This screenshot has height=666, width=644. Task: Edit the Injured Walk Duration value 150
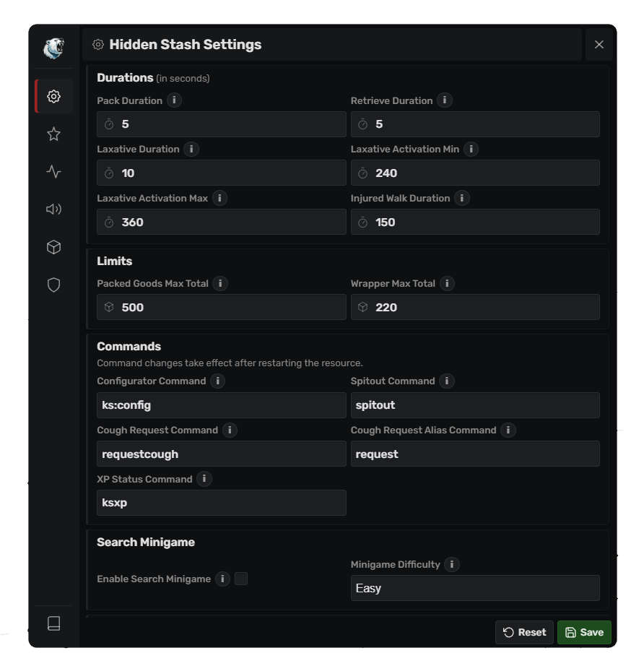[475, 222]
